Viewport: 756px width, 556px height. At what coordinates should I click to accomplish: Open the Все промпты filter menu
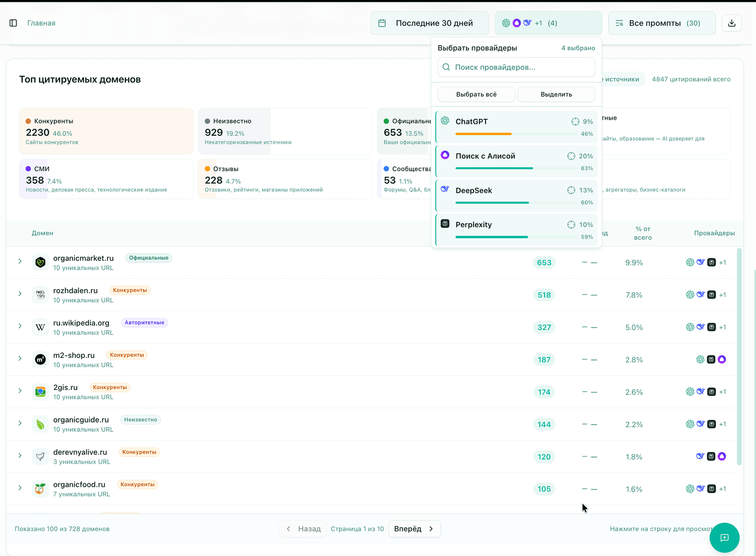[661, 23]
